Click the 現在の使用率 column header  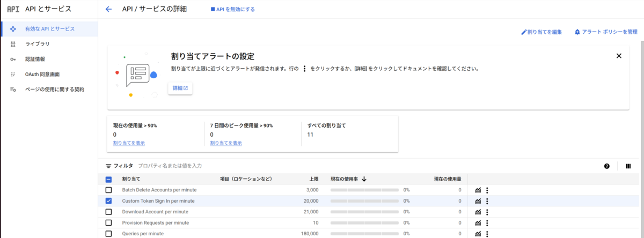(x=345, y=179)
